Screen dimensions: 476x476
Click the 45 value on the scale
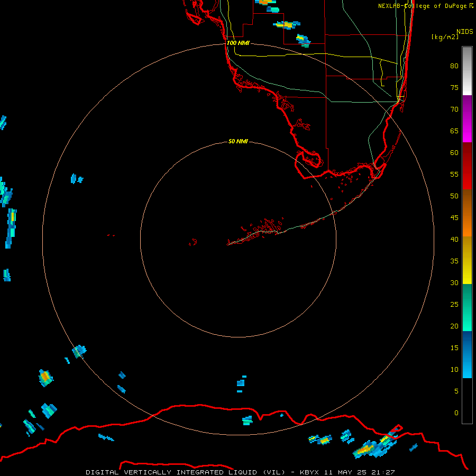pyautogui.click(x=454, y=218)
